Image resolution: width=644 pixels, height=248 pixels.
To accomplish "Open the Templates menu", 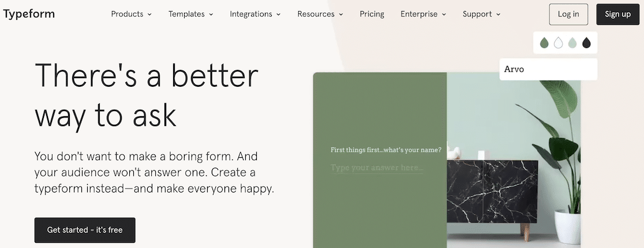I will (x=191, y=14).
